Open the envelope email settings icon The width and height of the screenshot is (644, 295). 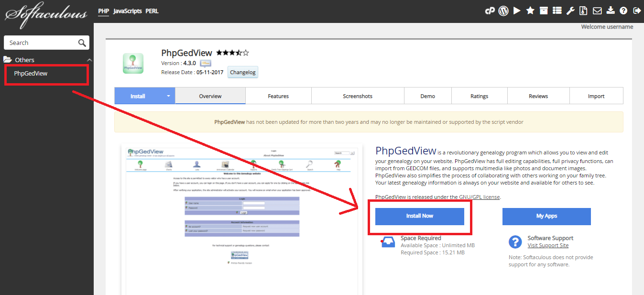tap(597, 11)
